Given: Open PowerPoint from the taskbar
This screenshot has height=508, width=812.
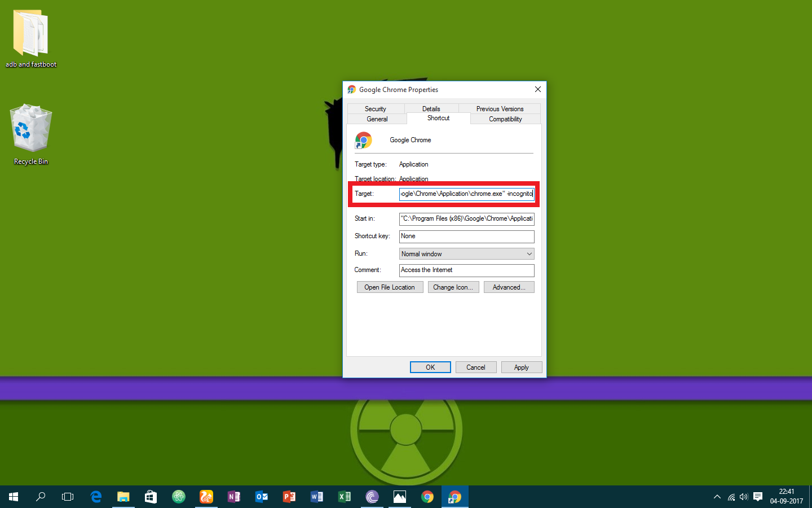Looking at the screenshot, I should pyautogui.click(x=289, y=497).
